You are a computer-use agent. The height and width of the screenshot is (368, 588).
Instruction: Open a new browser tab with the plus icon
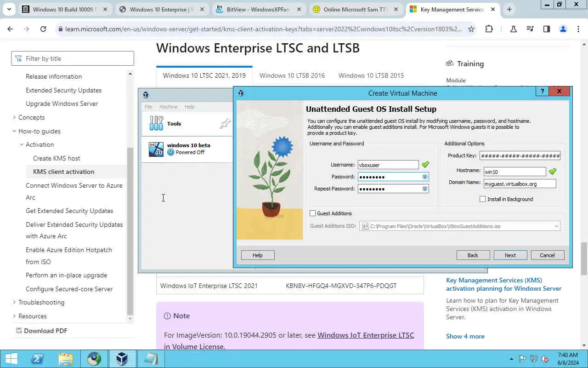509,9
